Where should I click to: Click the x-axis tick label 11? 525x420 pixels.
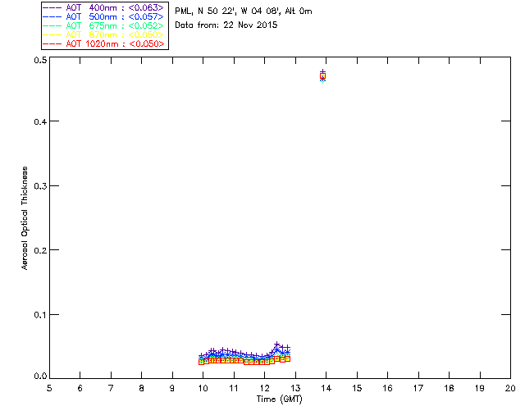point(234,388)
